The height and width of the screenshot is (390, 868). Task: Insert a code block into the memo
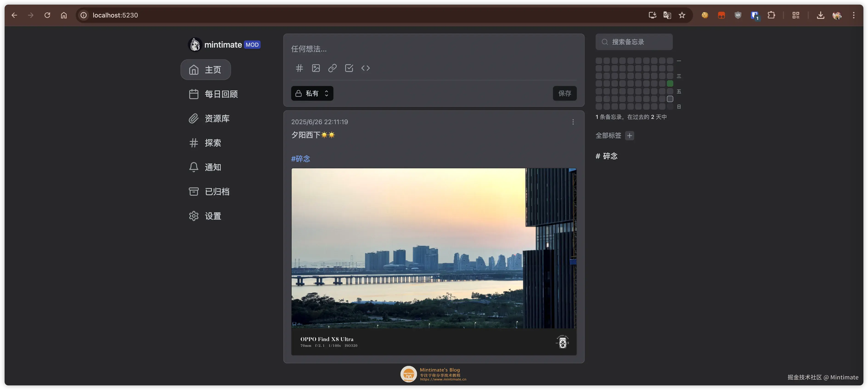click(x=366, y=68)
